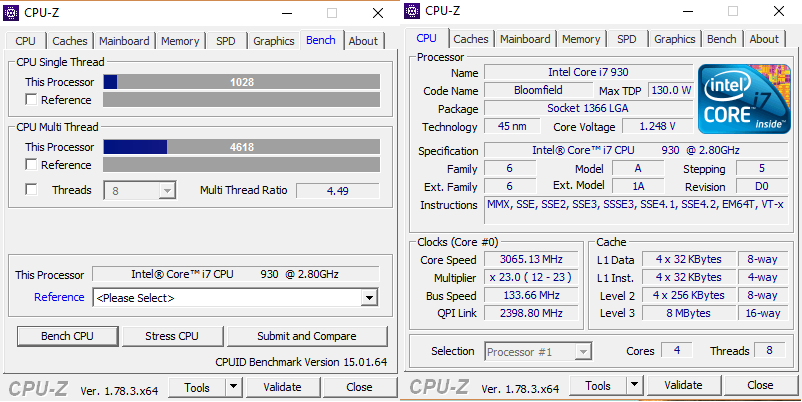Click the CPU Multi Thread score bar

tap(241, 147)
